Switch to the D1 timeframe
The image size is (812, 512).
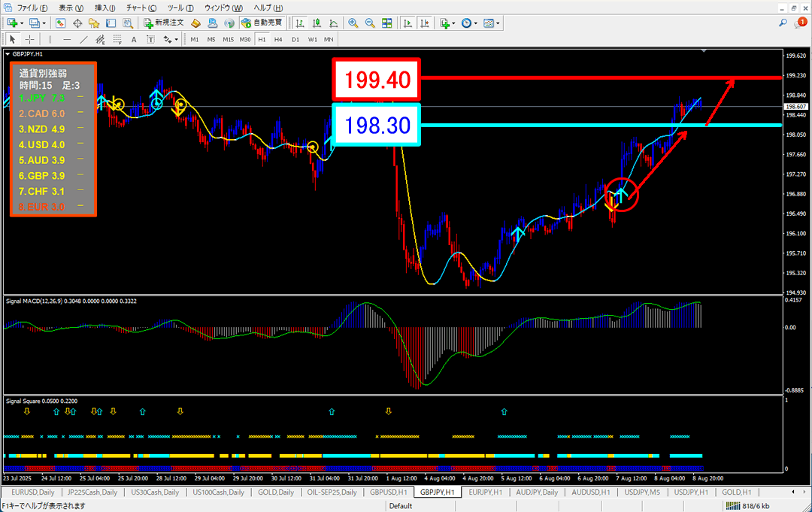(295, 39)
